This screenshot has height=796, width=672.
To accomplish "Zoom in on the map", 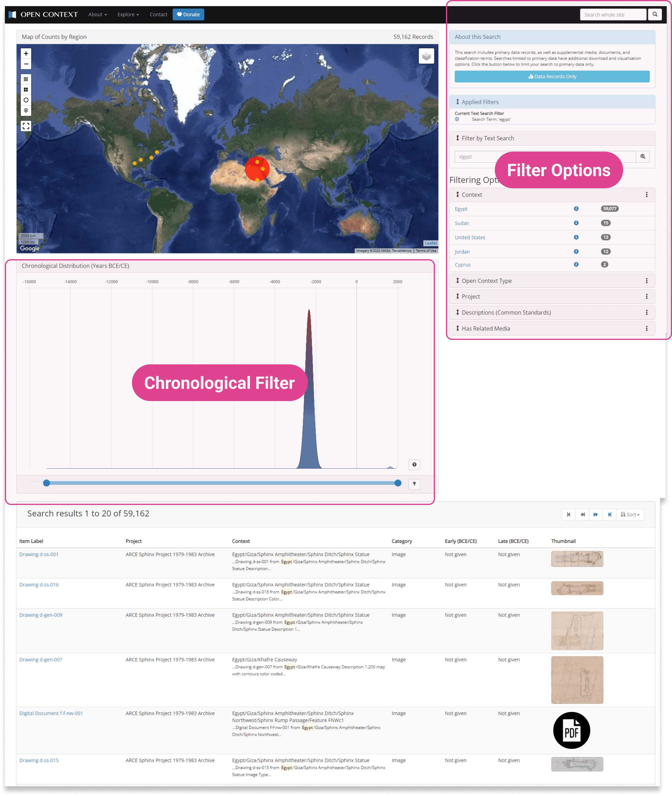I will (x=26, y=53).
